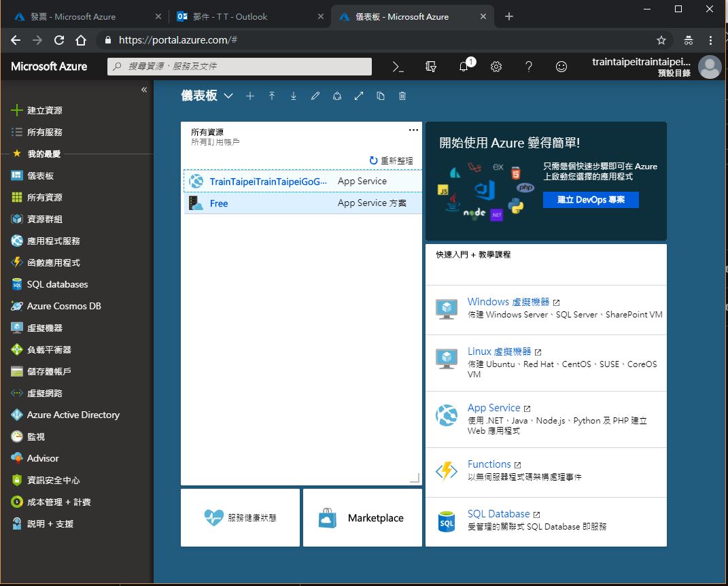The height and width of the screenshot is (586, 728).
Task: Open help question mark icon
Action: pyautogui.click(x=528, y=67)
